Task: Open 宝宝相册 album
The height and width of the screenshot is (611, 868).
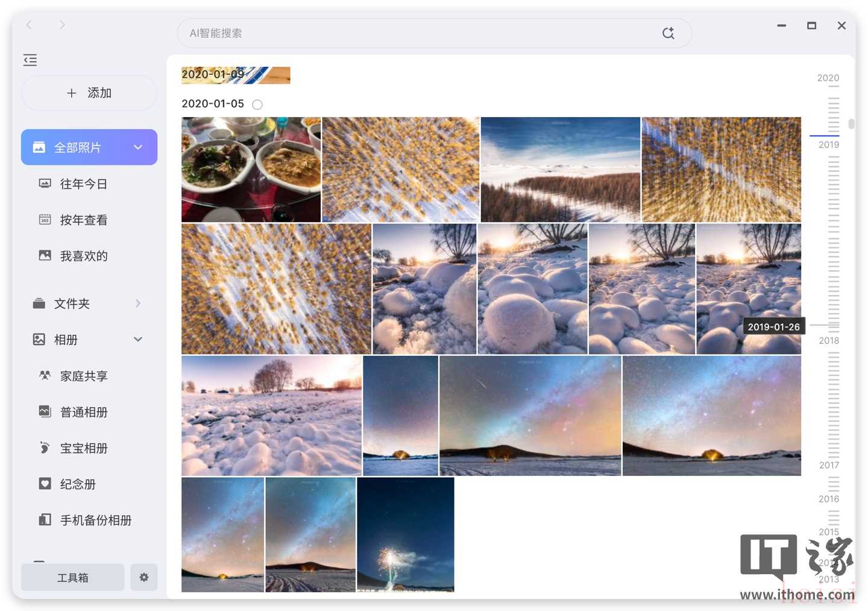Action: (x=83, y=448)
